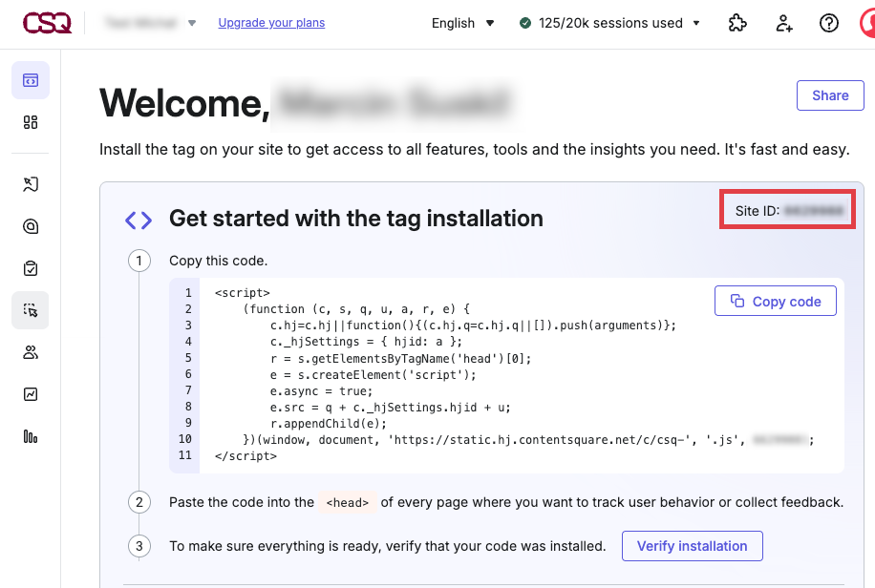Open the dashboards grid sidebar icon
This screenshot has height=588, width=875.
31,122
